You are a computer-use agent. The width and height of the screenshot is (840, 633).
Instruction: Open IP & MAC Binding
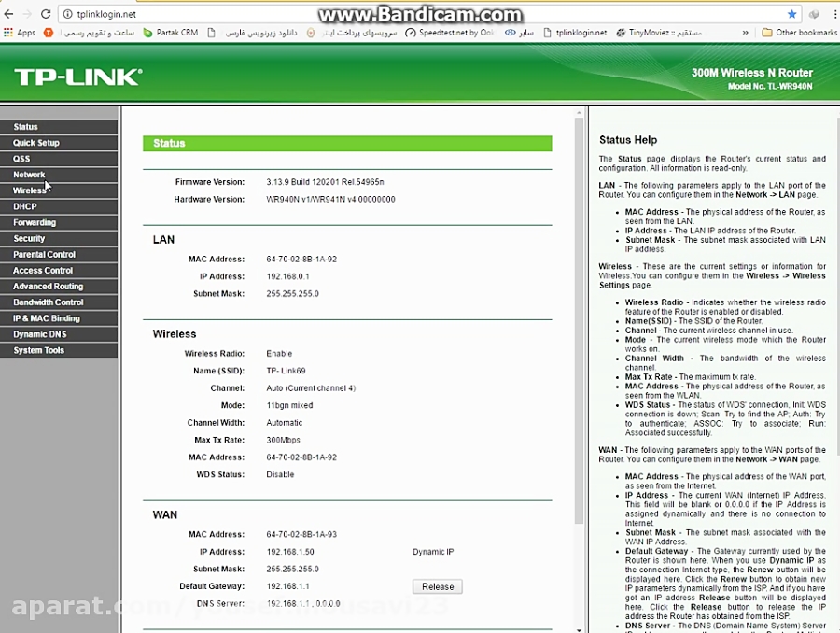click(x=59, y=318)
